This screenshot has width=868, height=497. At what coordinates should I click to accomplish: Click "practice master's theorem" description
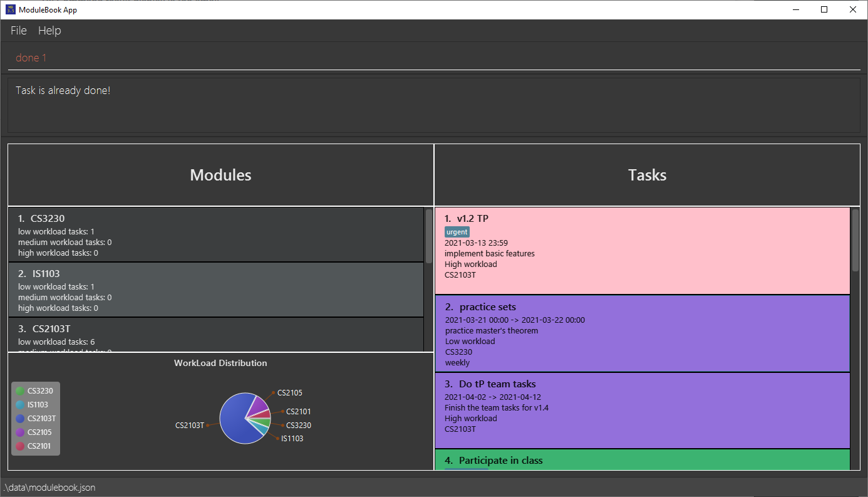point(492,331)
